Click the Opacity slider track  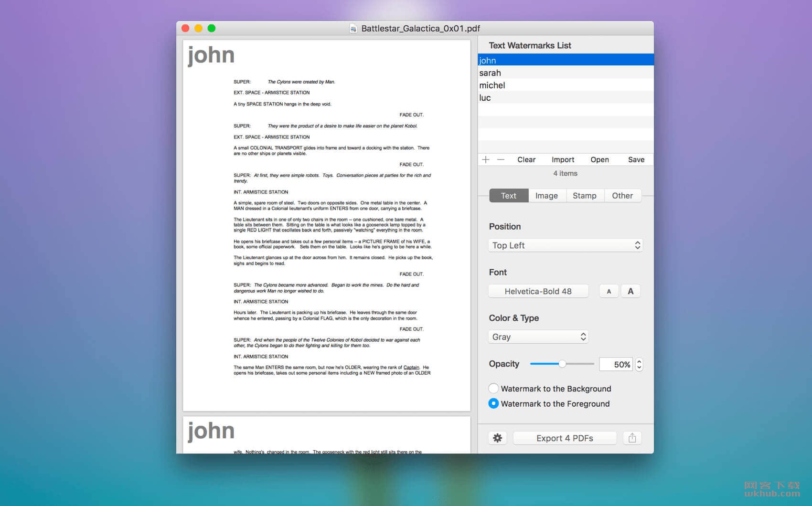[x=562, y=364]
